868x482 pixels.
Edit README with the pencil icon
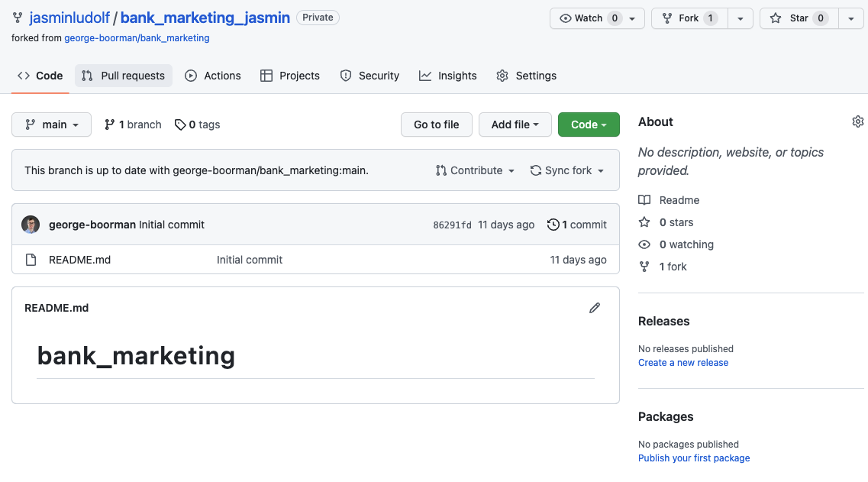[595, 308]
